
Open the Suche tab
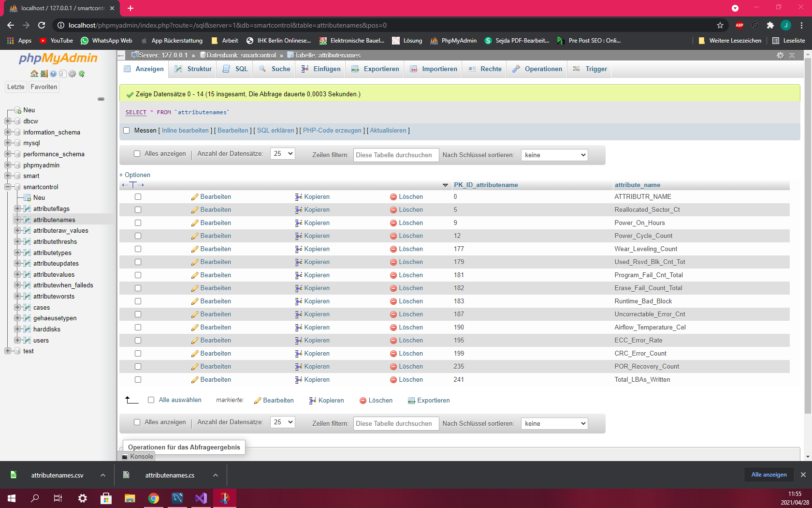point(274,69)
